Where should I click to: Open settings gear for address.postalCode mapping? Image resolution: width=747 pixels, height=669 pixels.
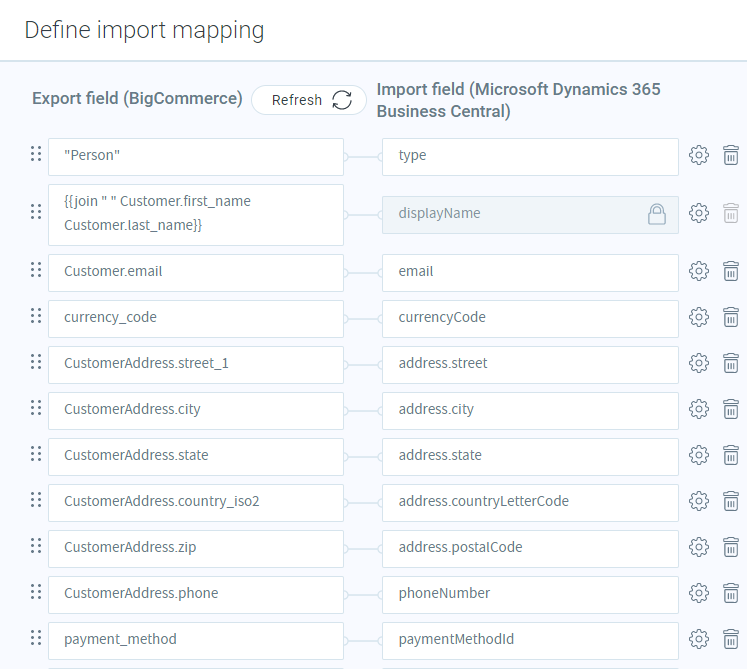[x=698, y=547]
